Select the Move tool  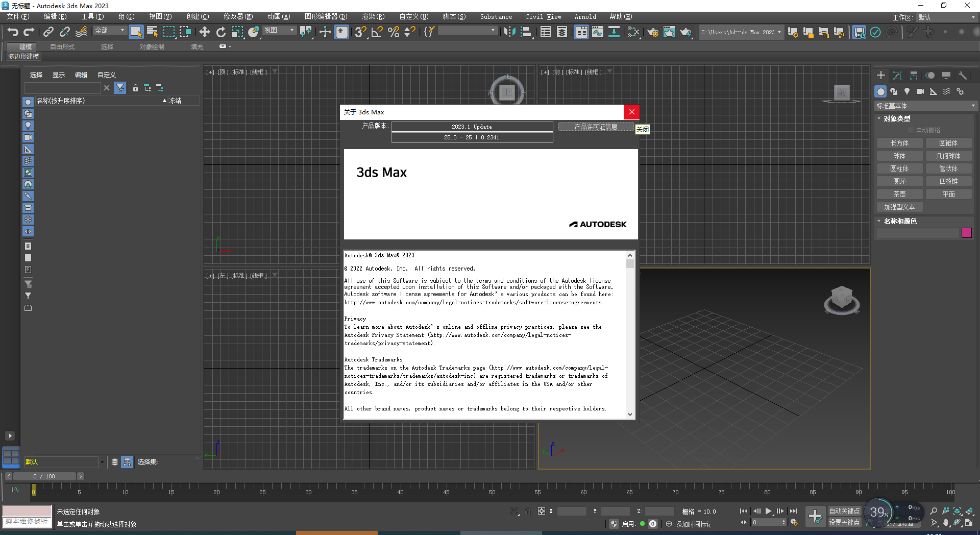(x=204, y=32)
